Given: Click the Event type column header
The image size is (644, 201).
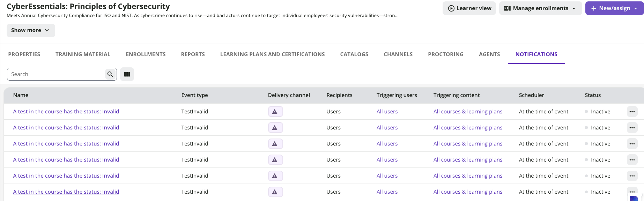Looking at the screenshot, I should click(195, 95).
